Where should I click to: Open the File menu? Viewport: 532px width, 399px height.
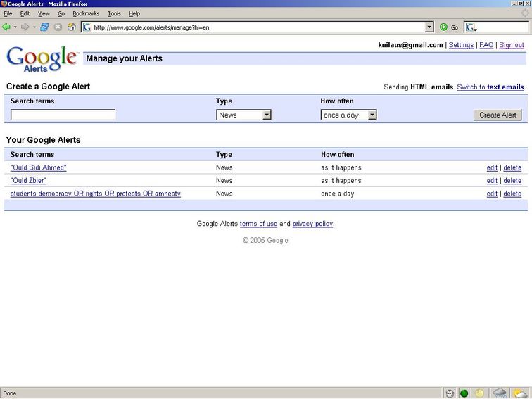[x=8, y=13]
